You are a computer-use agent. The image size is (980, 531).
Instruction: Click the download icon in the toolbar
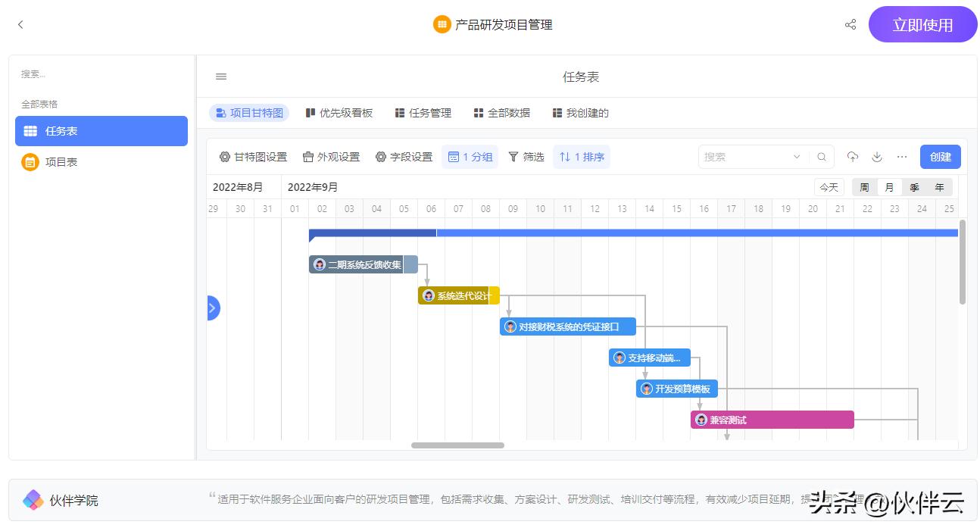pyautogui.click(x=877, y=157)
